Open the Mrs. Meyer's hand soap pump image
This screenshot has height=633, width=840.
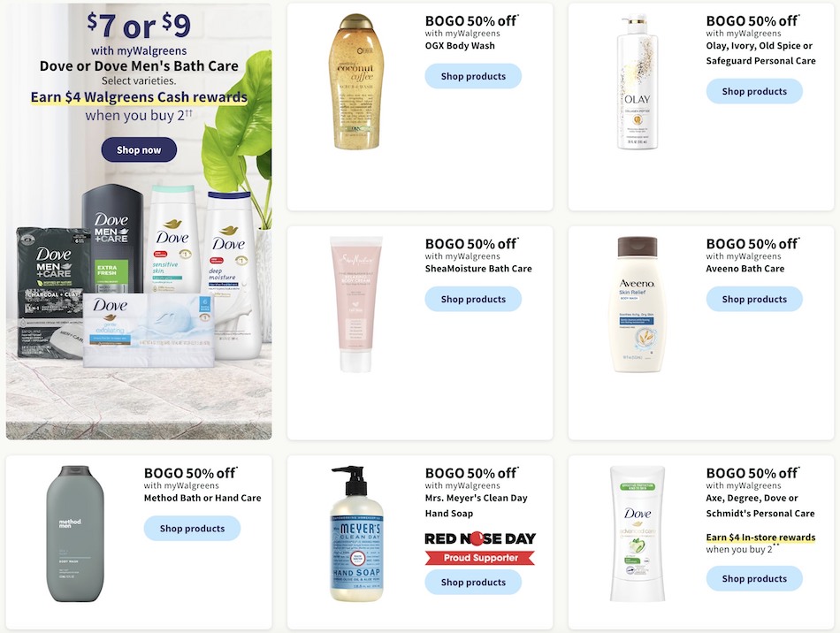click(356, 533)
